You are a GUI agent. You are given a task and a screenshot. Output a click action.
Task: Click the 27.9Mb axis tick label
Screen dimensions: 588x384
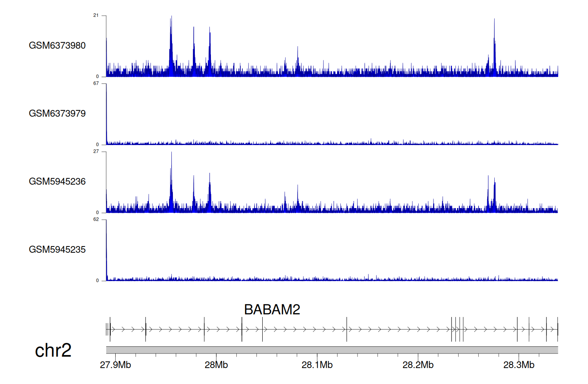(115, 365)
